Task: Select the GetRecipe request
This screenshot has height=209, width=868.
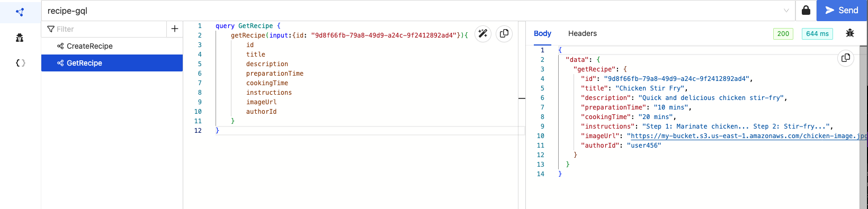Action: (112, 63)
